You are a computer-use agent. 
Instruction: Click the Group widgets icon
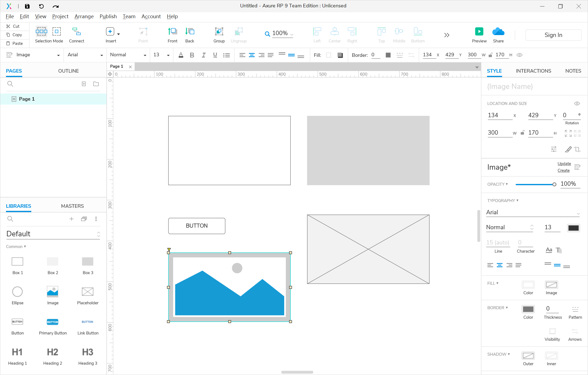pos(219,32)
